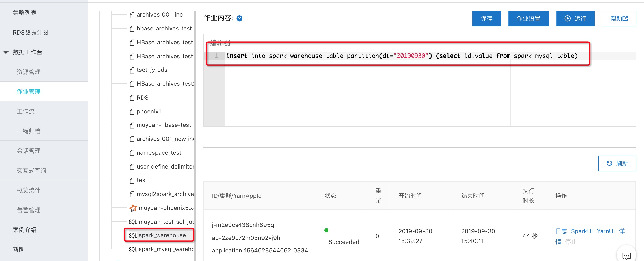Screen dimensions: 644x261
Task: Open the SparkUI link
Action: tap(581, 231)
